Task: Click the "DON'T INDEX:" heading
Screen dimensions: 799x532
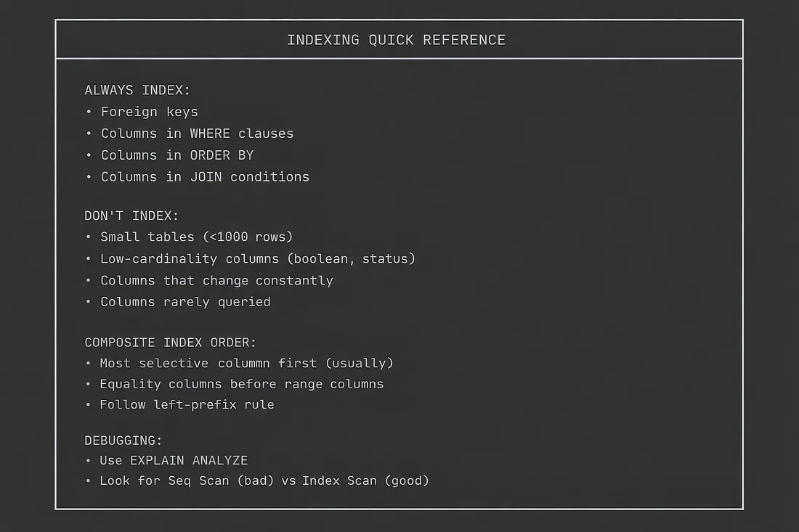Action: coord(131,216)
